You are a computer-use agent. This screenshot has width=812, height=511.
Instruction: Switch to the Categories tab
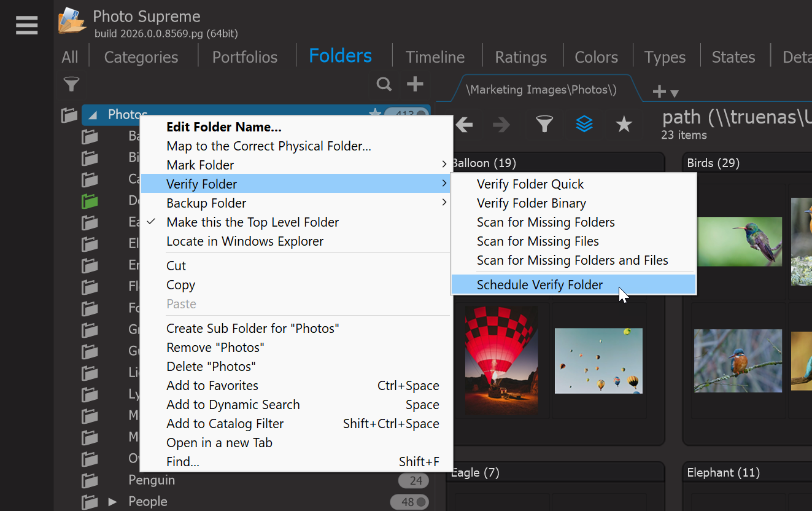(x=141, y=57)
